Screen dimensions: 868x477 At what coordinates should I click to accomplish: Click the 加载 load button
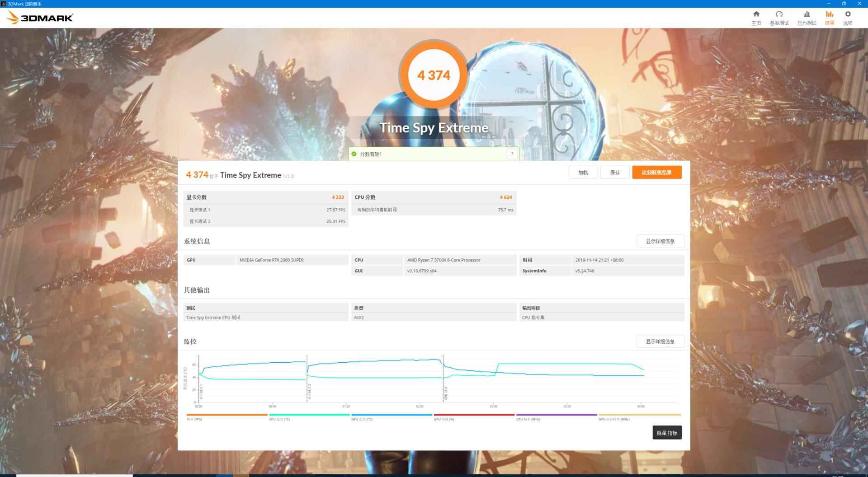click(x=583, y=173)
